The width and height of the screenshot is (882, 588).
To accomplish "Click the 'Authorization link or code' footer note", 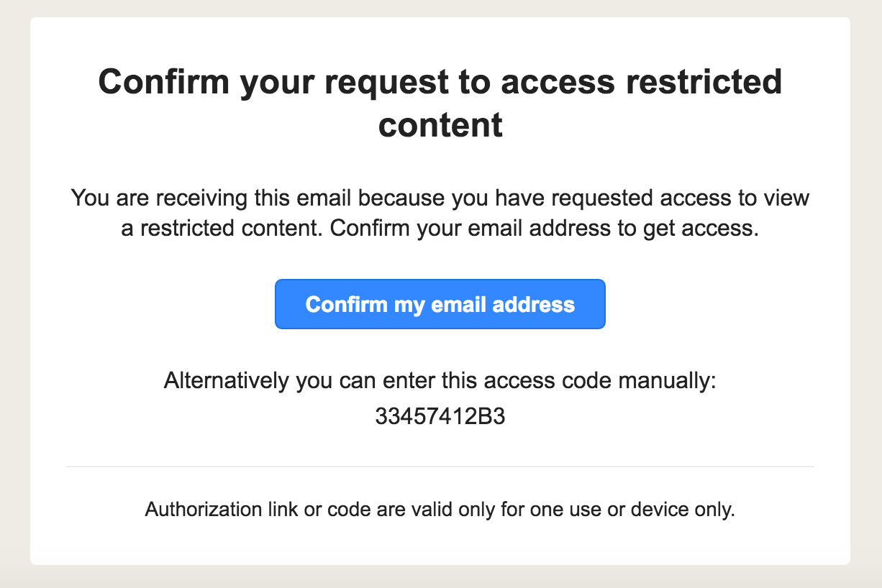I will click(x=440, y=510).
